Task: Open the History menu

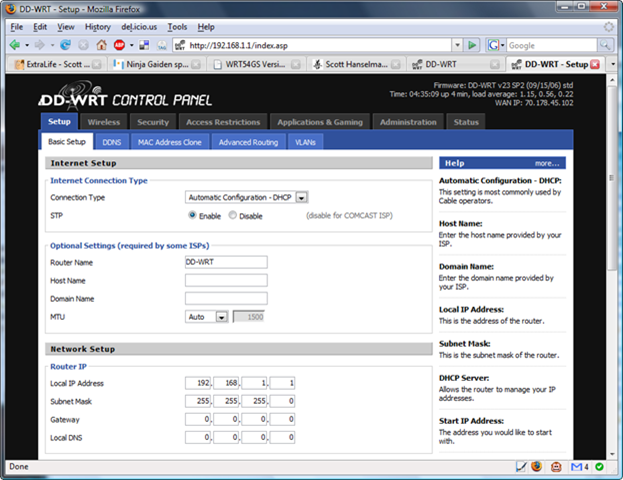Action: tap(98, 27)
